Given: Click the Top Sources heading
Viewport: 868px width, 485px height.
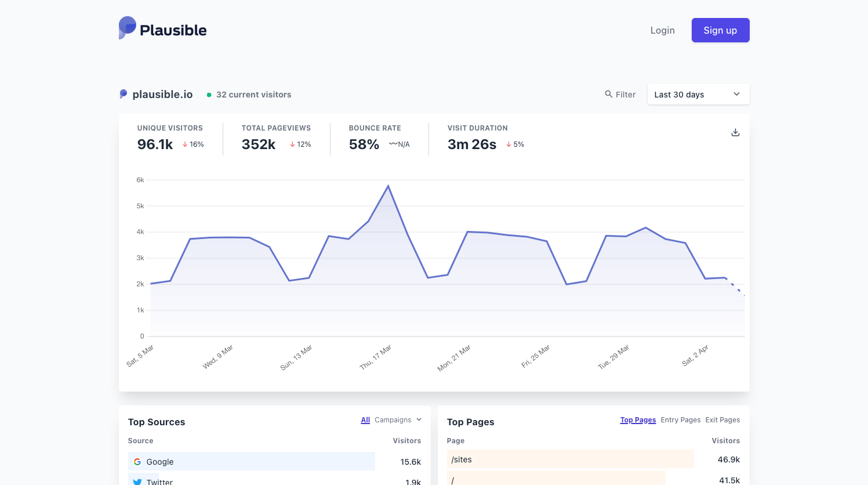Looking at the screenshot, I should [157, 422].
